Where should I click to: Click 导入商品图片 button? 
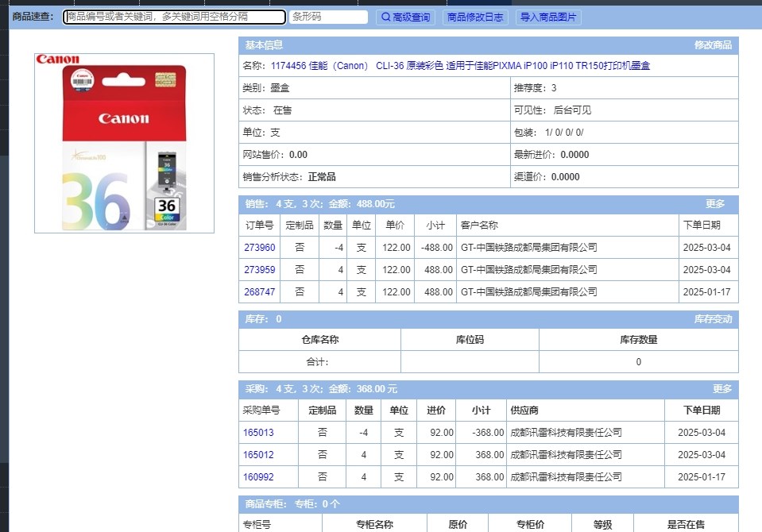(548, 17)
